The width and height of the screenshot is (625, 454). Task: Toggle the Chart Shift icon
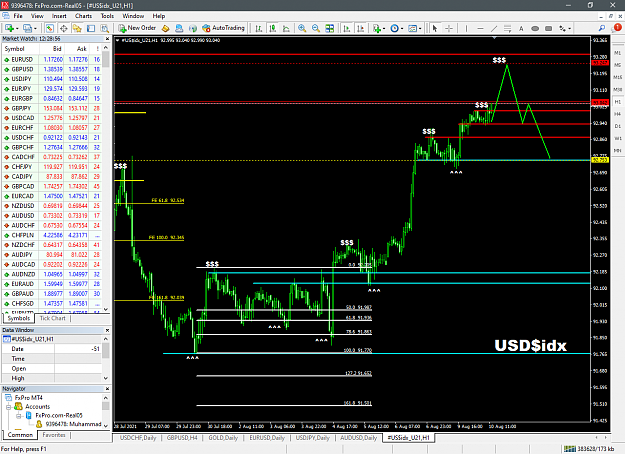pos(361,28)
